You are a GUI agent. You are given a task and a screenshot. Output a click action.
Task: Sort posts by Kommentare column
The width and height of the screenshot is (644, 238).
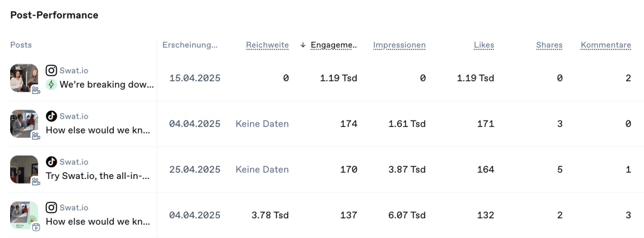coord(606,45)
